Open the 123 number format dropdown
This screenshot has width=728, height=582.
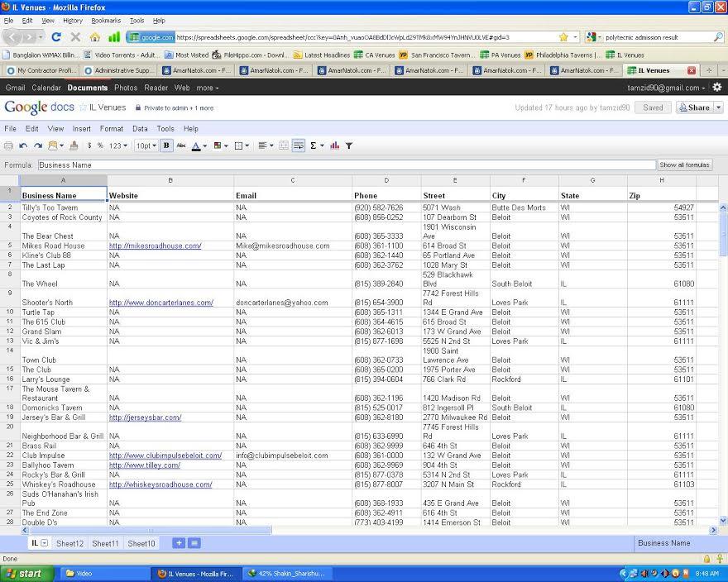pos(117,145)
